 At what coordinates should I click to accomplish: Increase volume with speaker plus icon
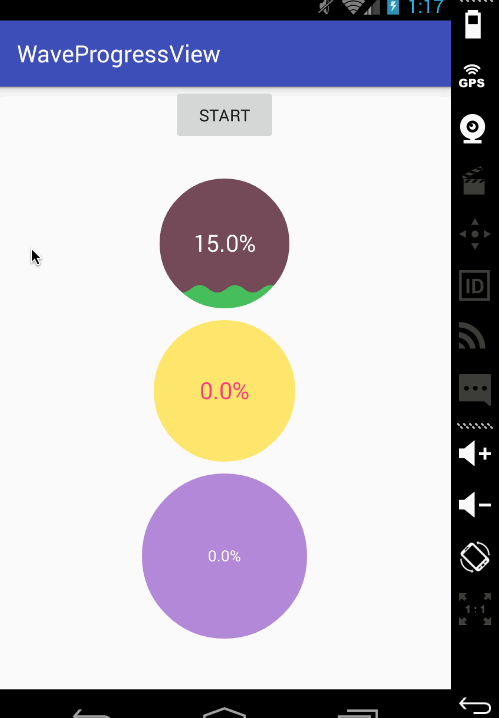[475, 454]
